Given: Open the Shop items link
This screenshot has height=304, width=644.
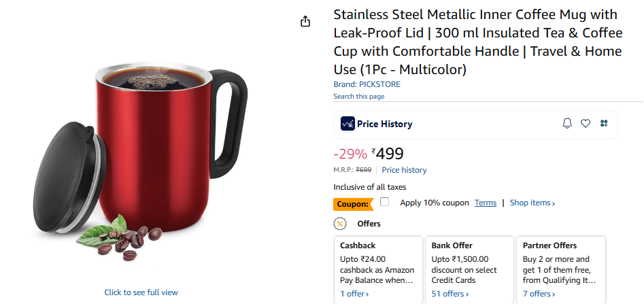Looking at the screenshot, I should tap(532, 203).
